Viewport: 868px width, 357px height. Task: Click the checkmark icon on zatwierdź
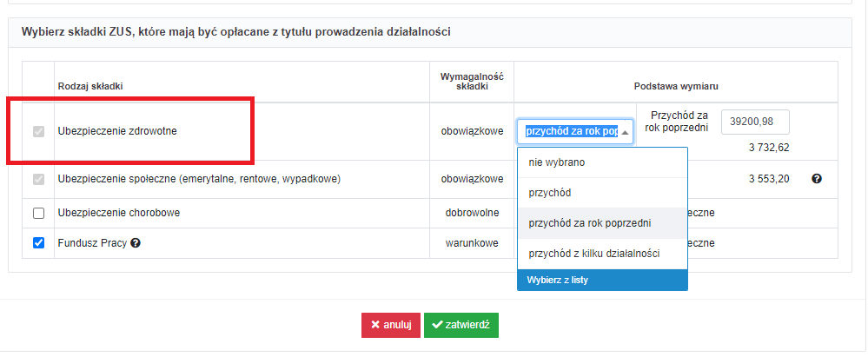coord(437,325)
